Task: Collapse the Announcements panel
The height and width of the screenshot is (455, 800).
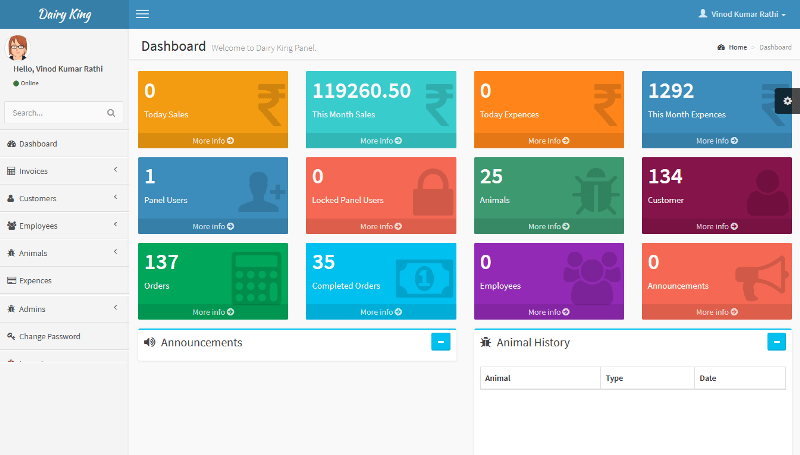Action: pos(440,342)
